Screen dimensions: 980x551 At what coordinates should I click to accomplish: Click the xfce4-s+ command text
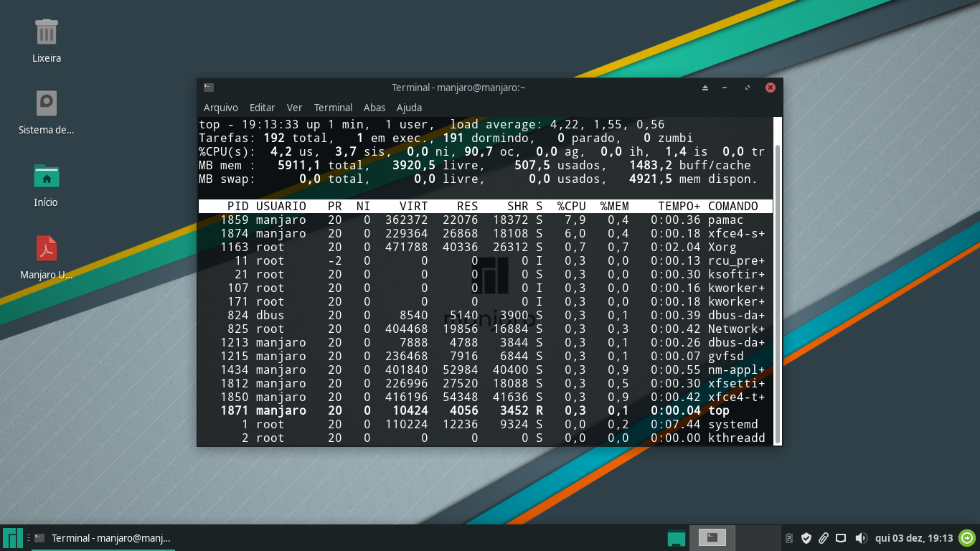point(737,234)
